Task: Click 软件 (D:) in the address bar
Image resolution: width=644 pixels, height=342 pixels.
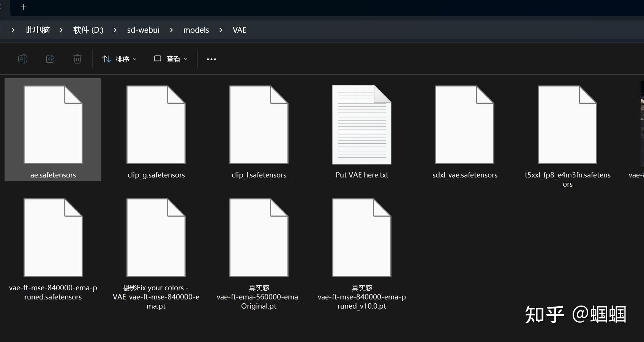Action: click(x=88, y=30)
